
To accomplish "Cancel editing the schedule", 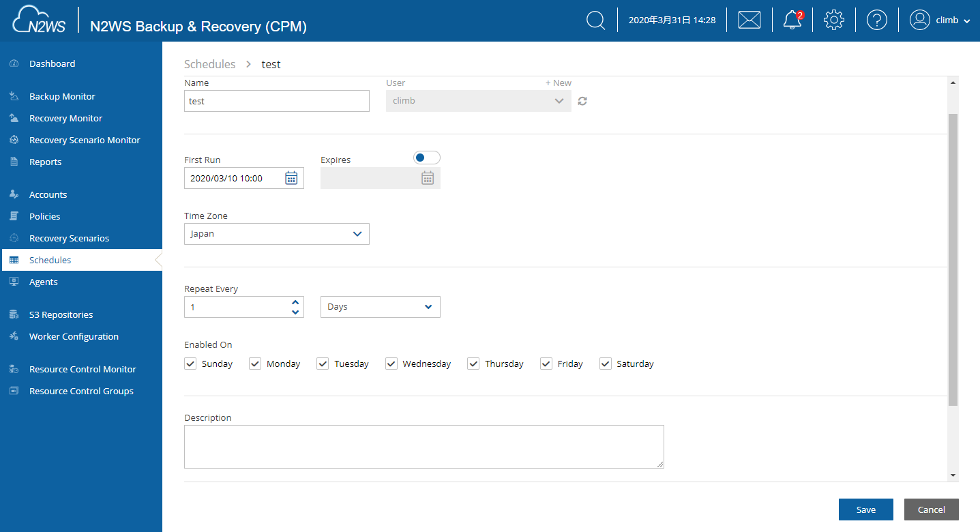I will point(932,509).
